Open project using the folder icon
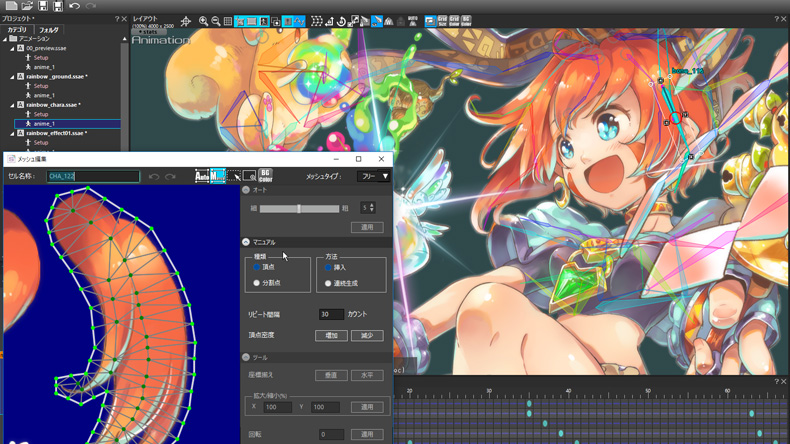Image resolution: width=790 pixels, height=444 pixels. [x=27, y=6]
